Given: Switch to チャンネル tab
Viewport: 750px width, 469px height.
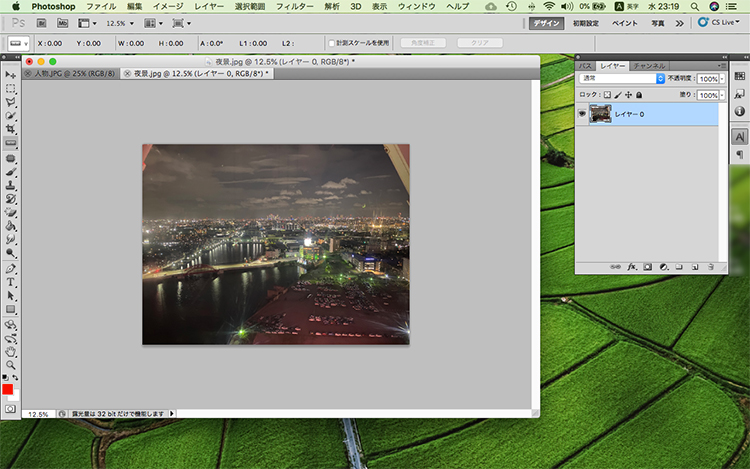Looking at the screenshot, I should coord(649,65).
